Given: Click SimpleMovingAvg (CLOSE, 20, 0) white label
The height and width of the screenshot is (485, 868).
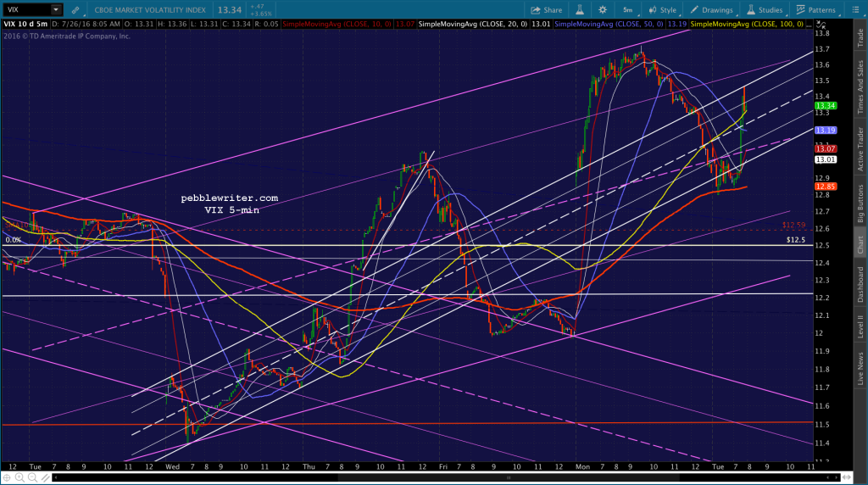Looking at the screenshot, I should tap(473, 25).
